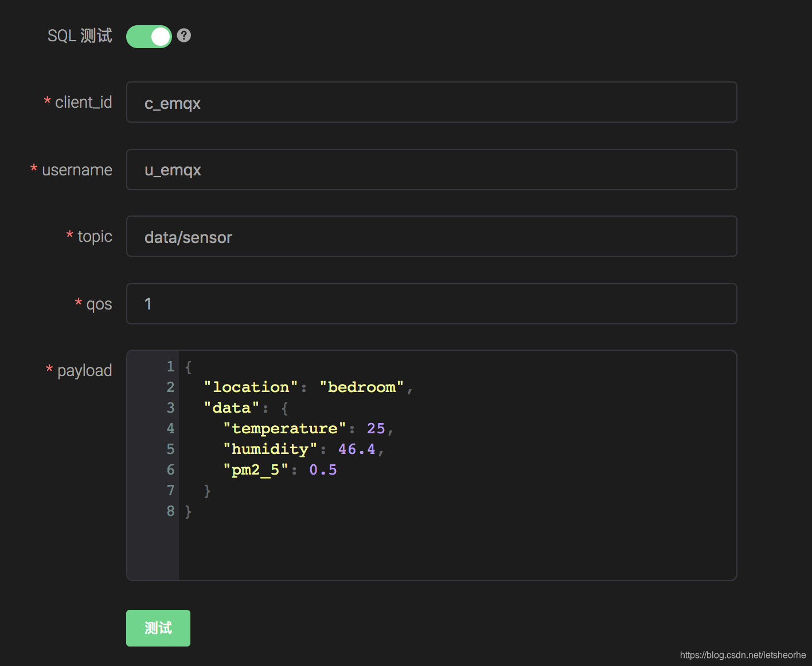812x666 pixels.
Task: Focus the username input field
Action: click(431, 170)
